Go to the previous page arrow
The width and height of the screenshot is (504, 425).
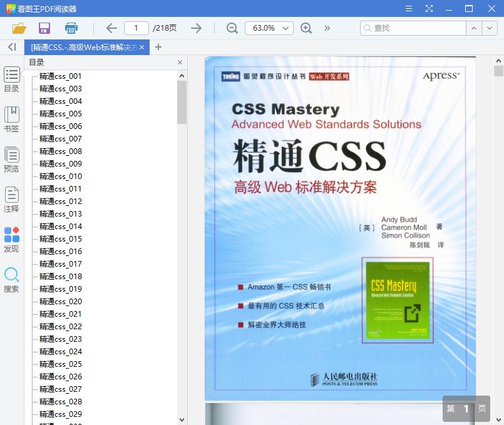click(x=111, y=28)
